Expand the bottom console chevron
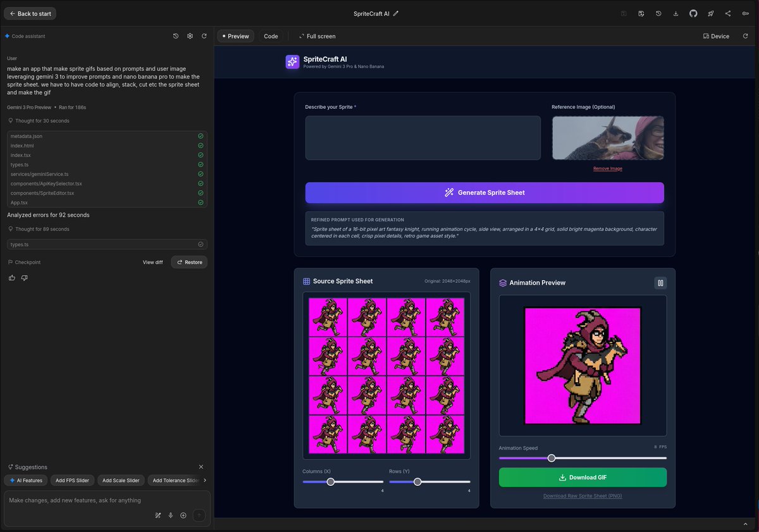This screenshot has height=532, width=759. pos(745,525)
